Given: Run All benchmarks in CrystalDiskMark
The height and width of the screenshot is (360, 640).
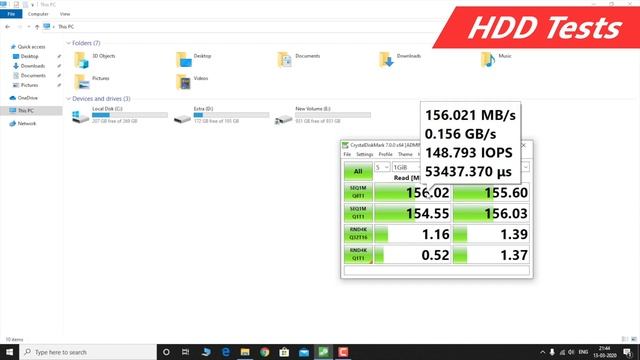Looking at the screenshot, I should point(358,171).
